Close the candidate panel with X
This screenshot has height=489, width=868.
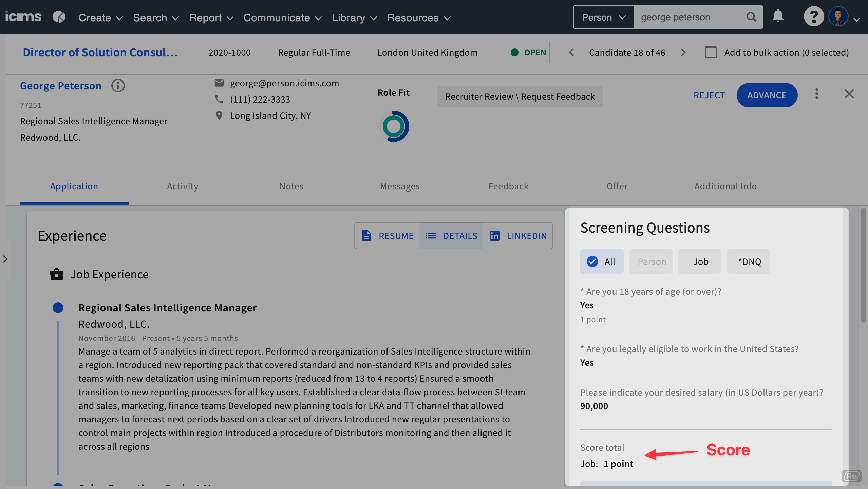[x=849, y=94]
